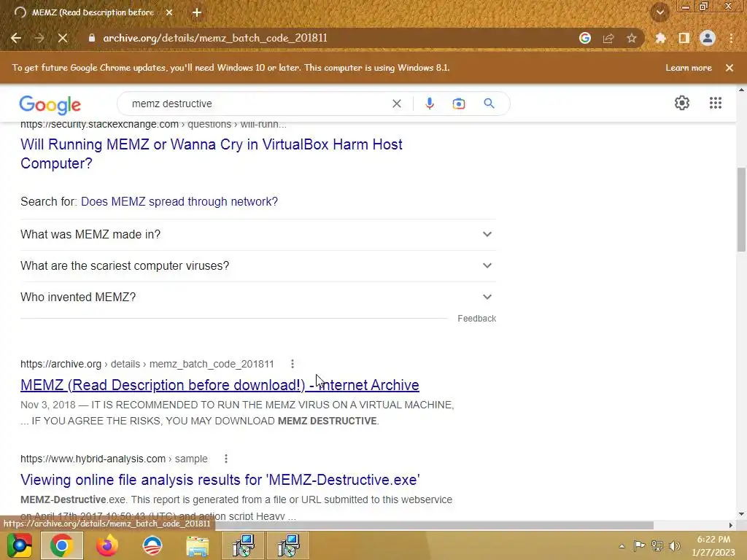The width and height of the screenshot is (747, 560).
Task: Click the scrollbar down arrow
Action: (x=741, y=514)
